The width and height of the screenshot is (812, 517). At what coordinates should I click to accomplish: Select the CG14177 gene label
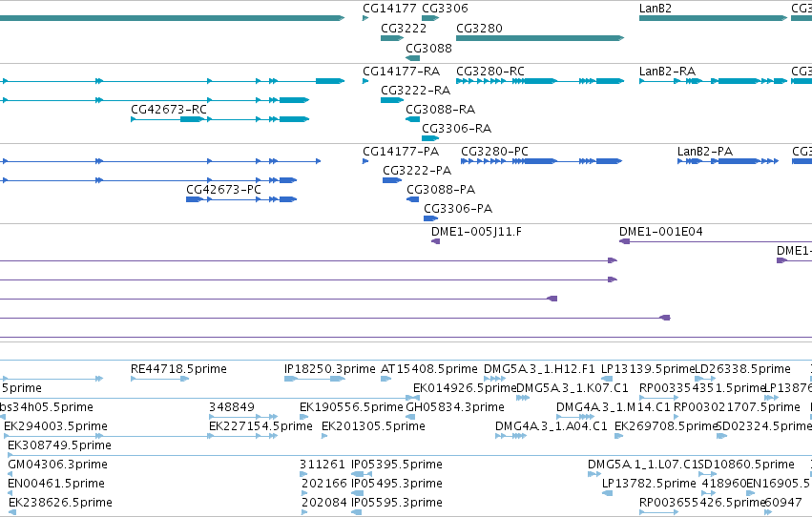click(389, 9)
